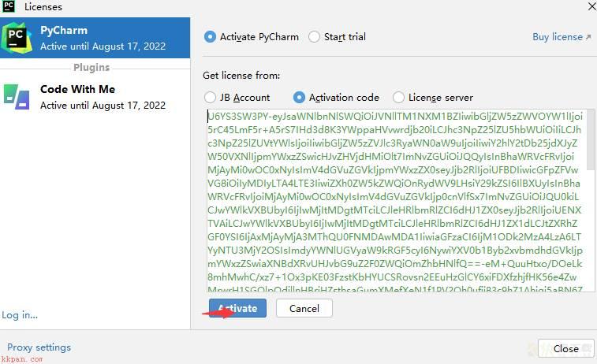Screen dimensions: 597x364
Task: Click the PyCharm logo icon in sidebar
Action: coord(17,38)
